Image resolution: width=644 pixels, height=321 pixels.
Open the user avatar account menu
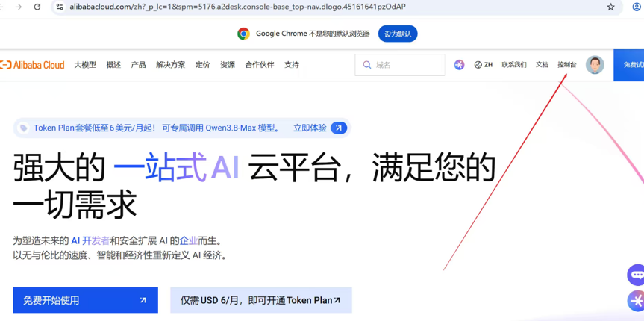click(595, 65)
